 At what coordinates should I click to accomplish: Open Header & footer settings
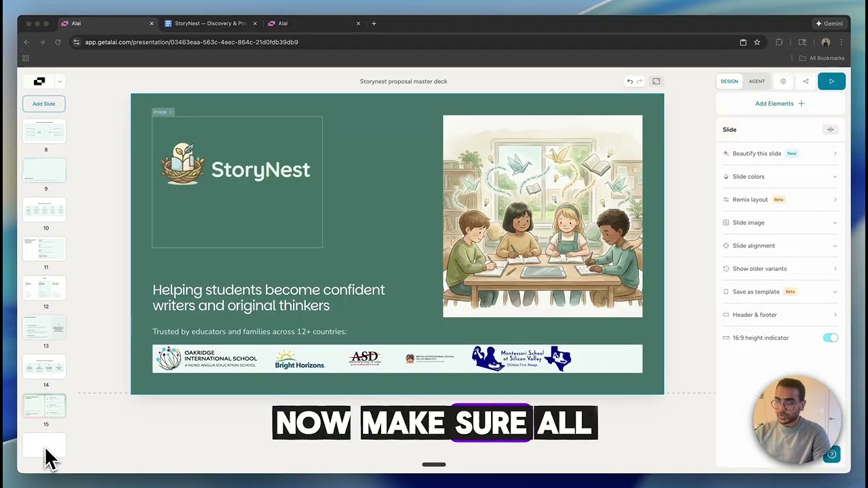(x=780, y=315)
